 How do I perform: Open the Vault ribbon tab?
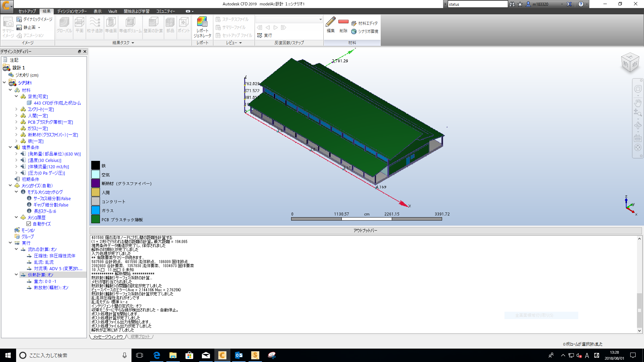tap(113, 11)
